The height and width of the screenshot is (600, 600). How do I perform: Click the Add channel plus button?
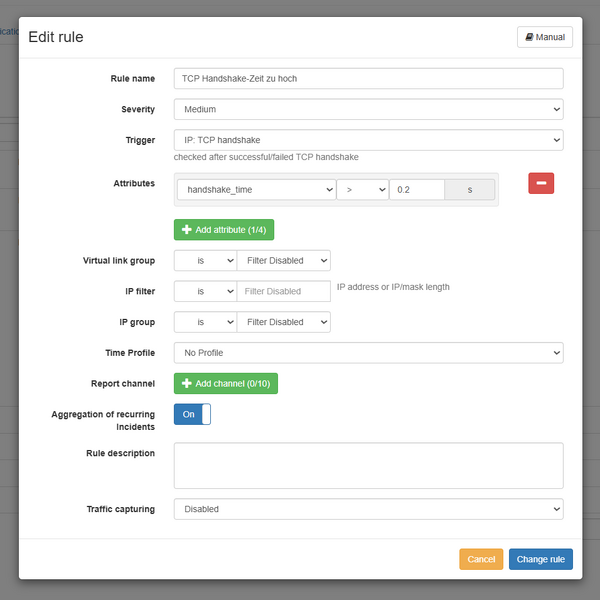click(x=225, y=383)
